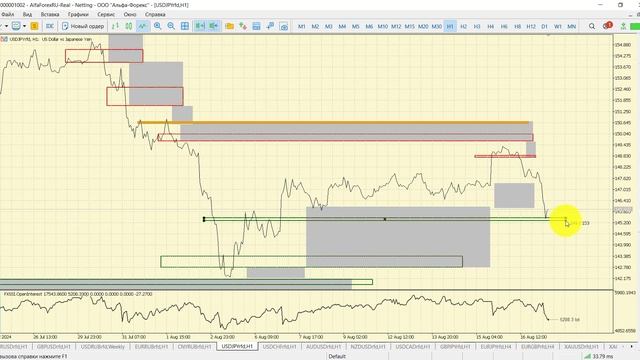Open the Вид menu
The image size is (640, 360).
point(27,14)
